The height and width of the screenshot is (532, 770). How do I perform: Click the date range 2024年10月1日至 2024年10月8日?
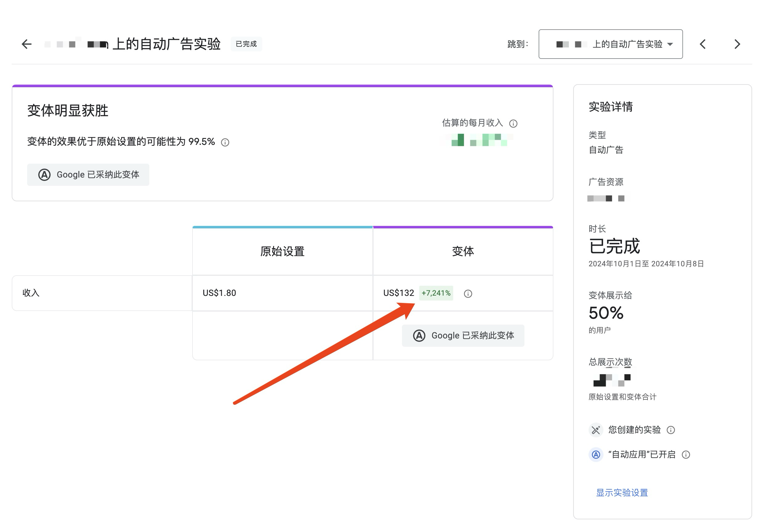tap(646, 264)
